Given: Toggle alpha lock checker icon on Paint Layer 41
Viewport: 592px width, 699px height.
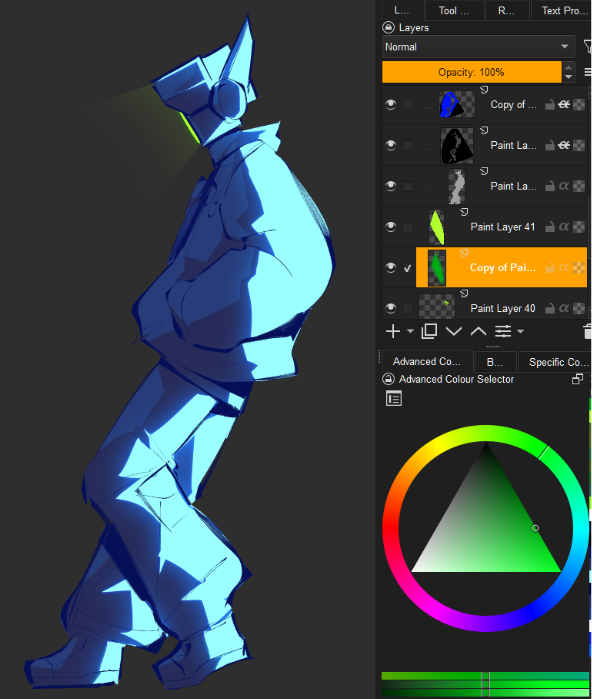Looking at the screenshot, I should click(579, 227).
